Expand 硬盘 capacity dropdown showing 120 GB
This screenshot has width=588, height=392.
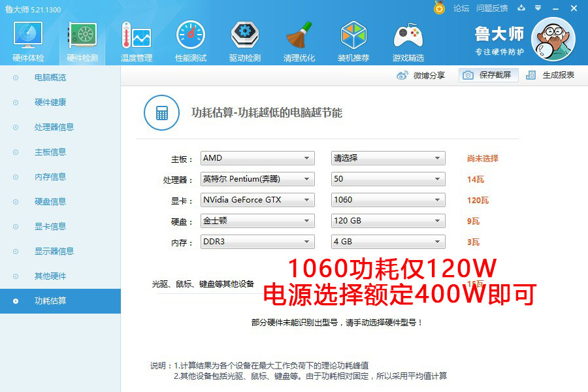pyautogui.click(x=388, y=221)
